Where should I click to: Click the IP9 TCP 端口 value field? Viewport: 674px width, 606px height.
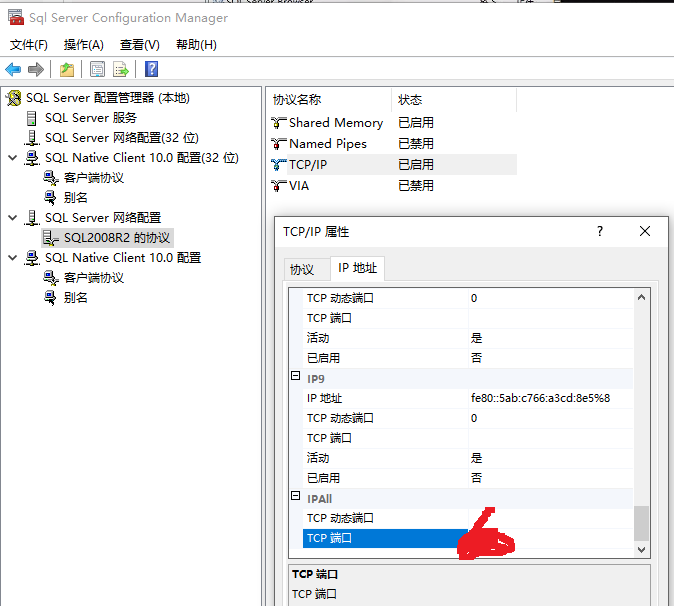551,438
